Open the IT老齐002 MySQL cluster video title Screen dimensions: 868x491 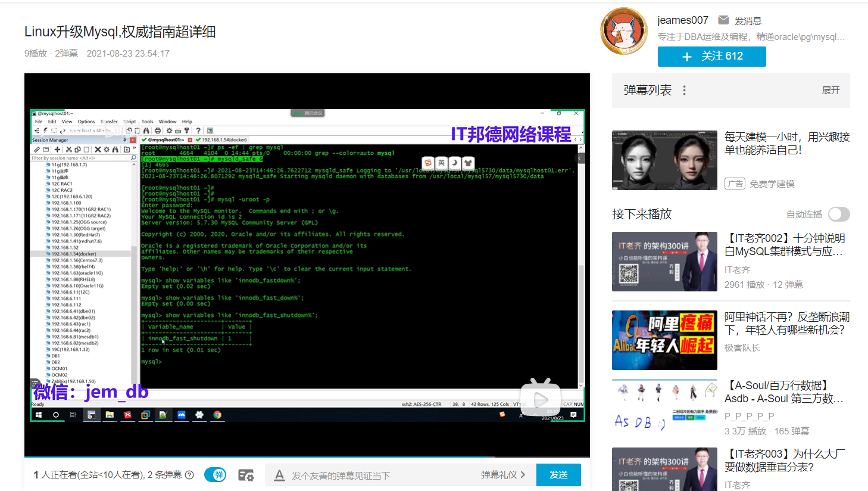(784, 245)
